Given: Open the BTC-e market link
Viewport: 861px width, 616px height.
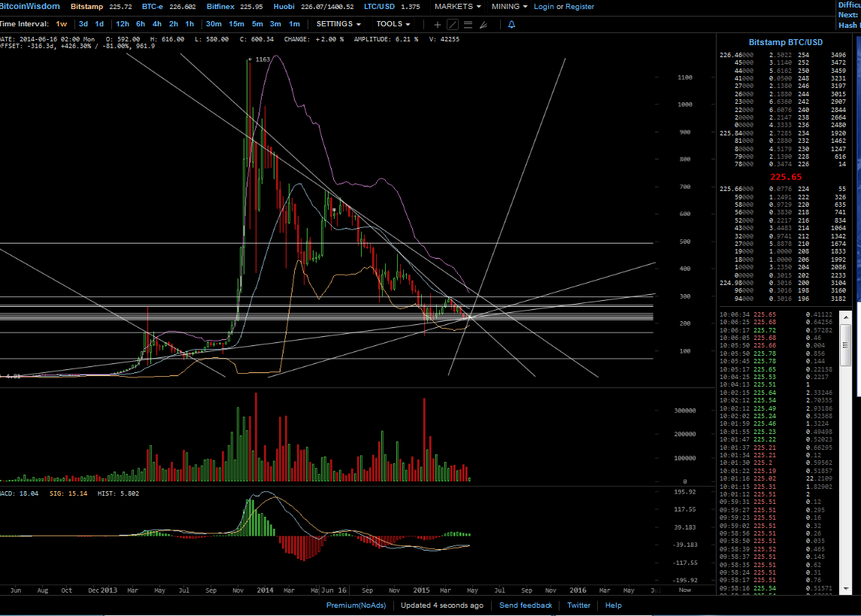Looking at the screenshot, I should click(152, 7).
